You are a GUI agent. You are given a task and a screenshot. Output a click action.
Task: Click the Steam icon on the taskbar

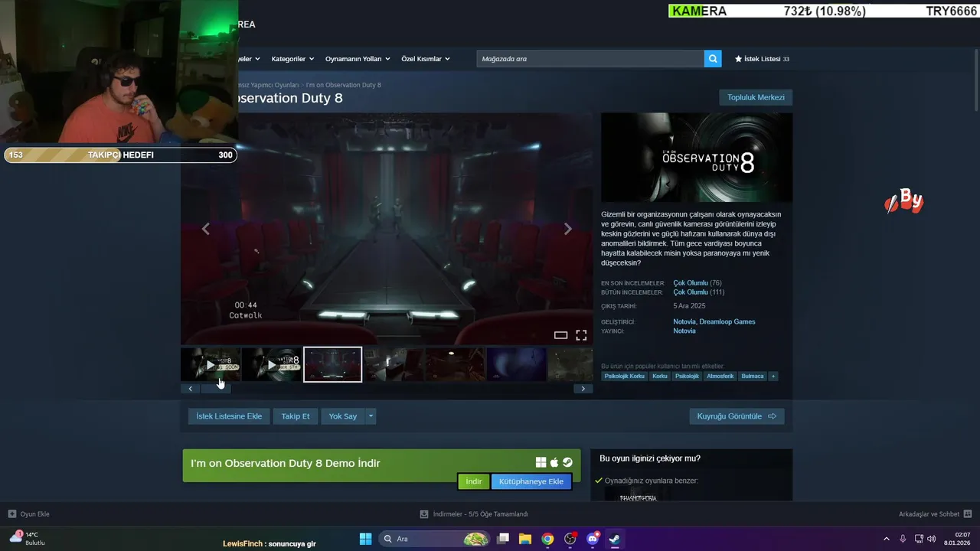click(615, 539)
